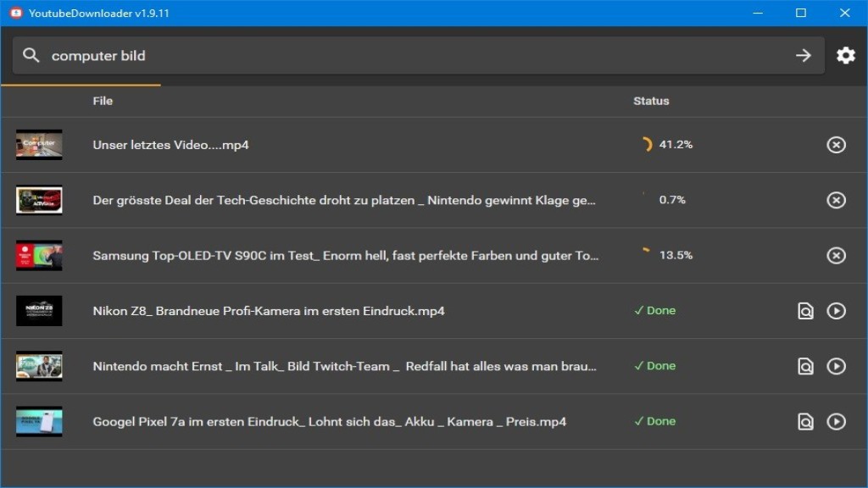
Task: Play the Nikon Z8 downloaded video
Action: pos(836,310)
